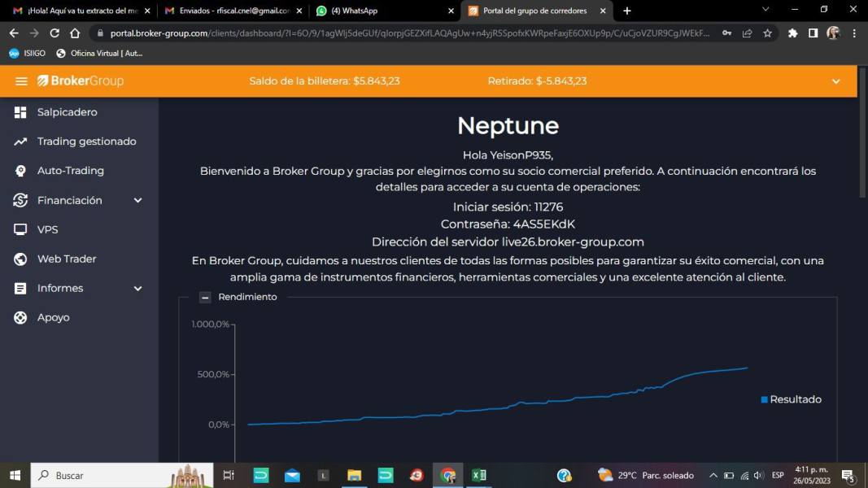Bookmark this page with the star

pos(767,33)
